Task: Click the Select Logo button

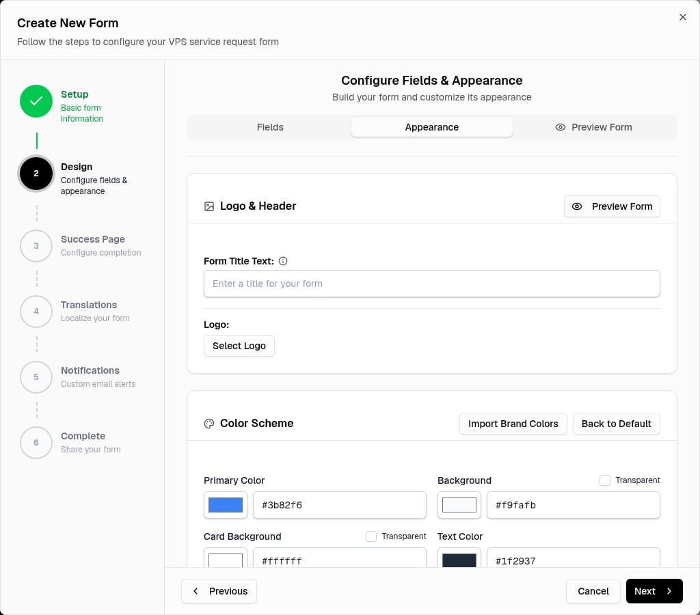Action: pos(239,346)
